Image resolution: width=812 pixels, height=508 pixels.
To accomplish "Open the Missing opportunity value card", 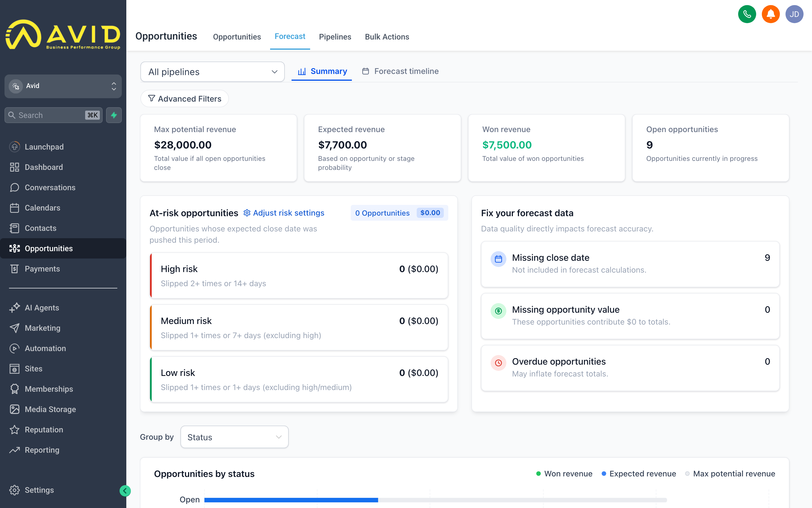I will coord(630,316).
